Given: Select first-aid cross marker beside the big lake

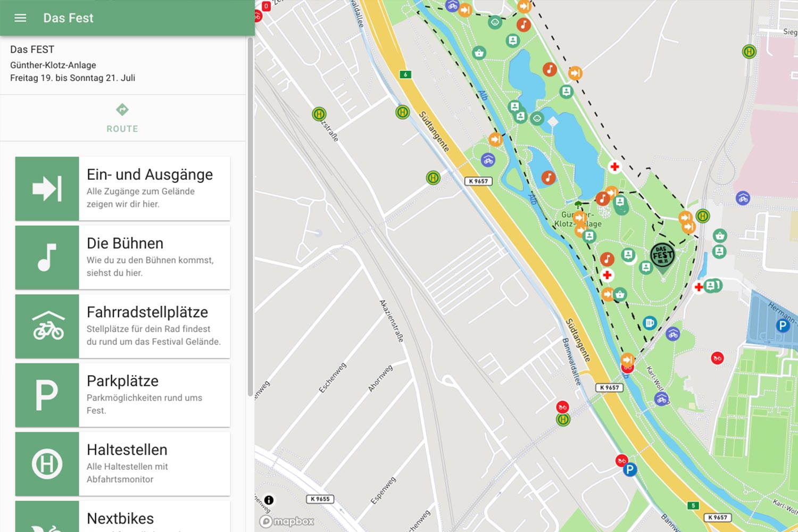Looking at the screenshot, I should (614, 167).
